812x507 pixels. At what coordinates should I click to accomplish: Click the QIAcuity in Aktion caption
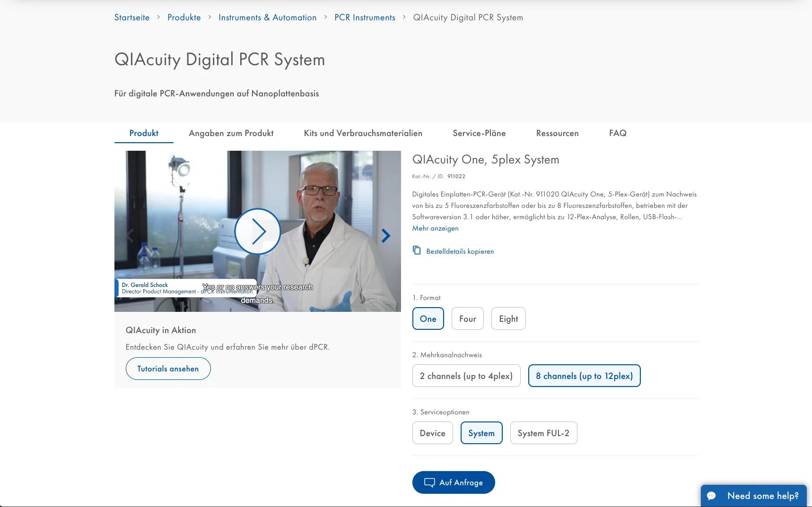tap(161, 330)
